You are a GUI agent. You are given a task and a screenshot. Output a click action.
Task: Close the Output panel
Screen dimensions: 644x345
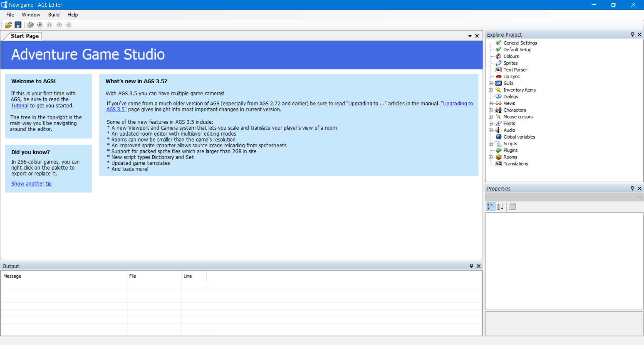479,266
